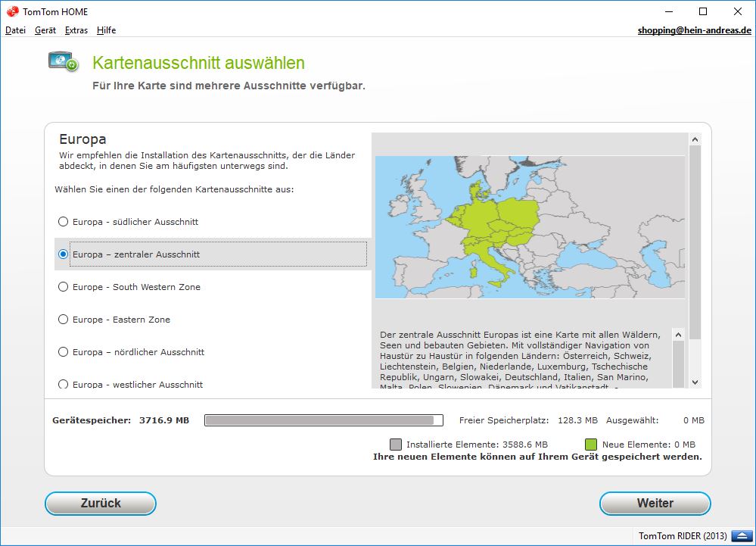This screenshot has height=546, width=756.
Task: Select Europa - südlicher Ausschnitt radio button
Action: [64, 222]
